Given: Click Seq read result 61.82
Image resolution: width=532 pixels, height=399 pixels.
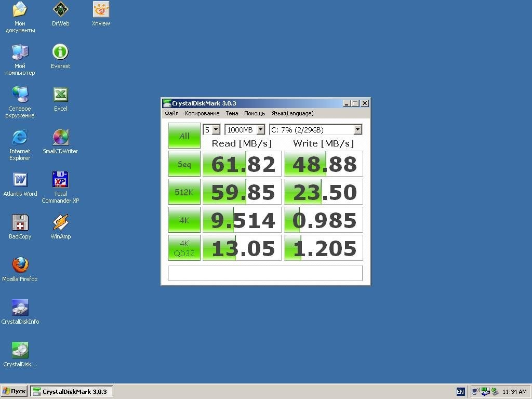Looking at the screenshot, I should coord(242,164).
